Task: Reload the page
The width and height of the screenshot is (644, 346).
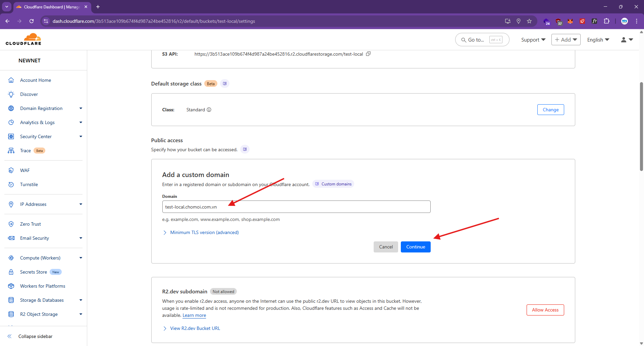Action: pyautogui.click(x=32, y=21)
